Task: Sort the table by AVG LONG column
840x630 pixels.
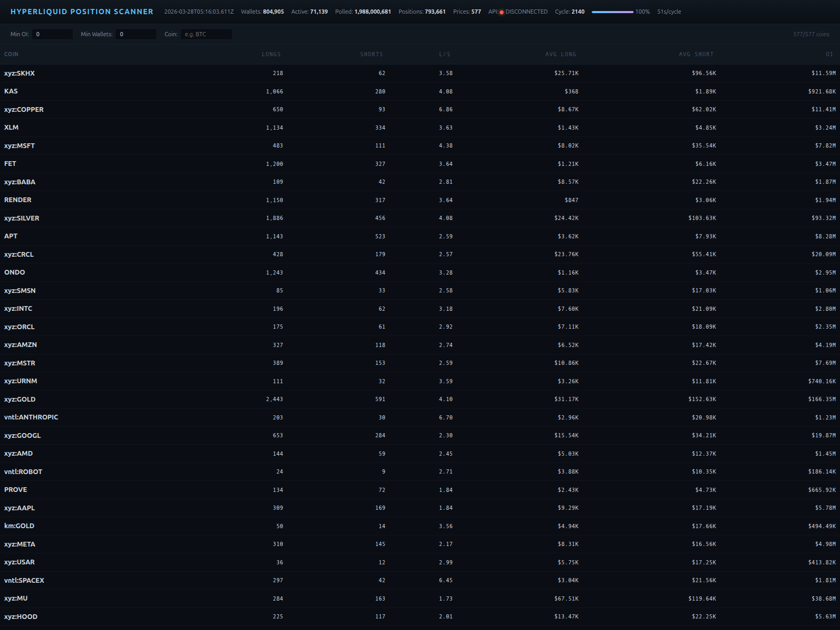Action: pyautogui.click(x=561, y=54)
